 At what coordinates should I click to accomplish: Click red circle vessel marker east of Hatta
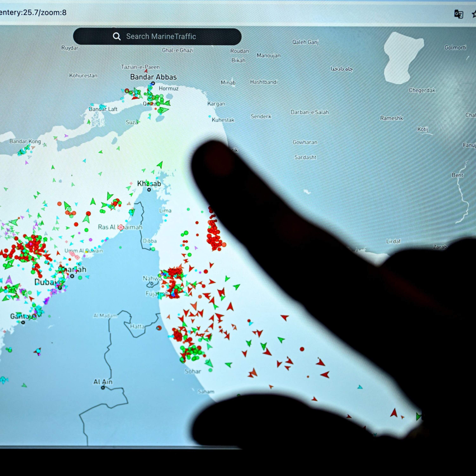click(159, 328)
